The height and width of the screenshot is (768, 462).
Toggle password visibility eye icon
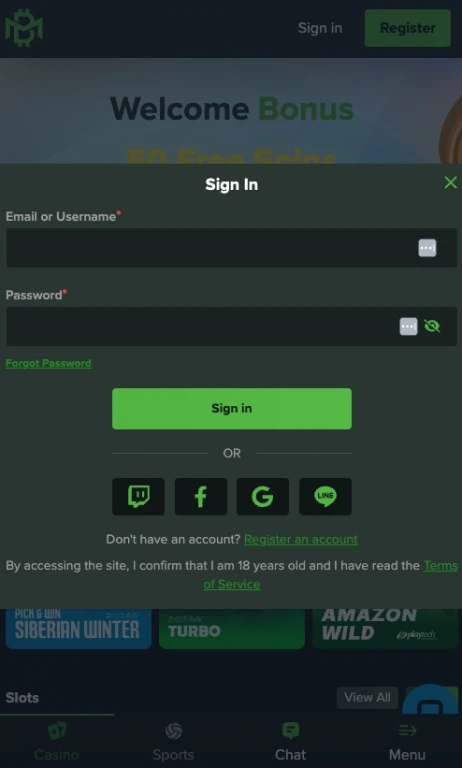[x=432, y=326]
